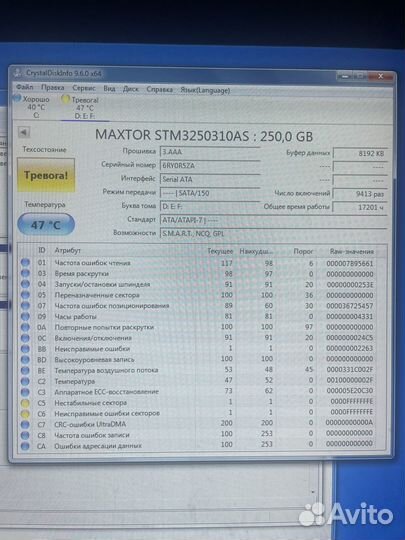Select the Высокоуровневая запись attribute text
This screenshot has height=540, width=405.
94,359
